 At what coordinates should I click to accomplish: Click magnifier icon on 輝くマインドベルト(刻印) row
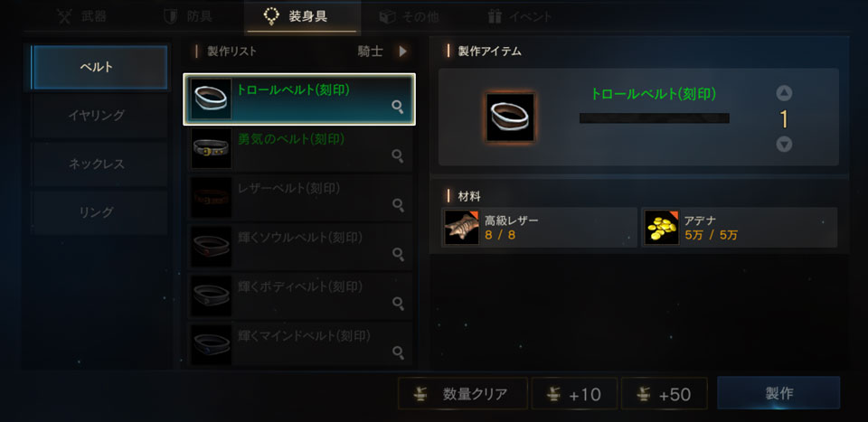tap(397, 352)
